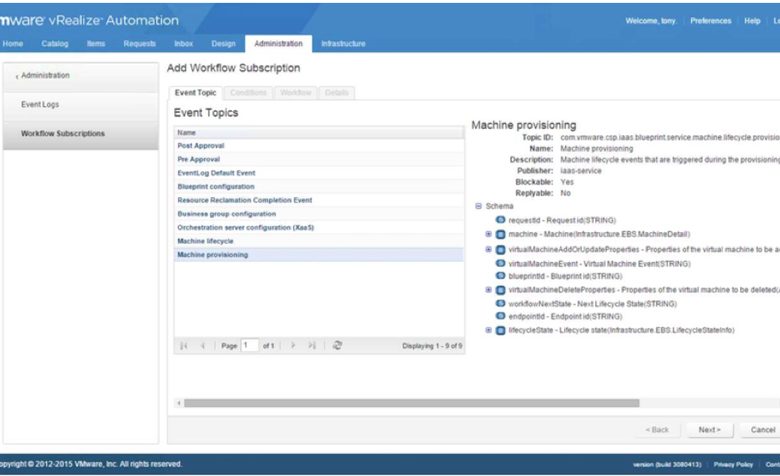Viewport: 780px width, 476px height.
Task: Select the Machine lifecycle topic
Action: click(319, 241)
